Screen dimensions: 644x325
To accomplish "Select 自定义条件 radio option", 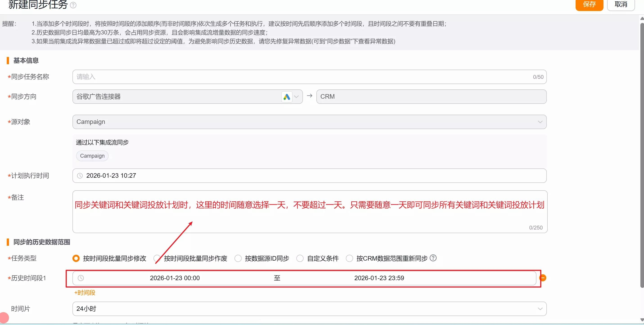I will [x=300, y=259].
